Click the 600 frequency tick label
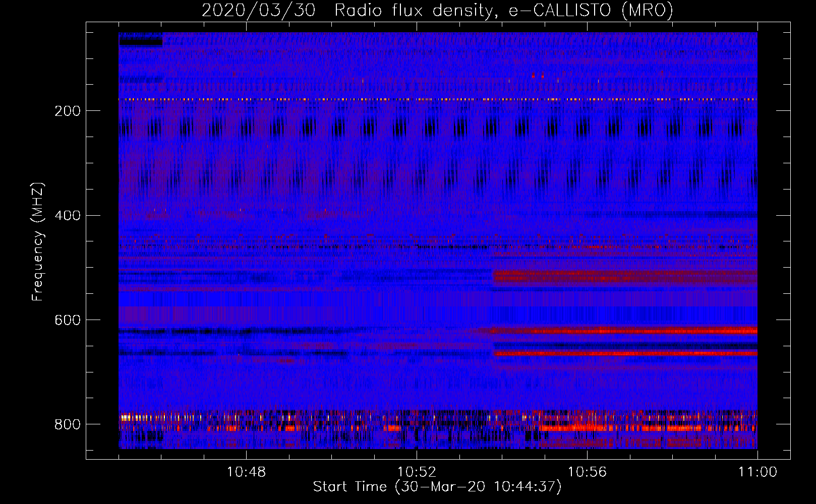The height and width of the screenshot is (504, 816). (68, 321)
